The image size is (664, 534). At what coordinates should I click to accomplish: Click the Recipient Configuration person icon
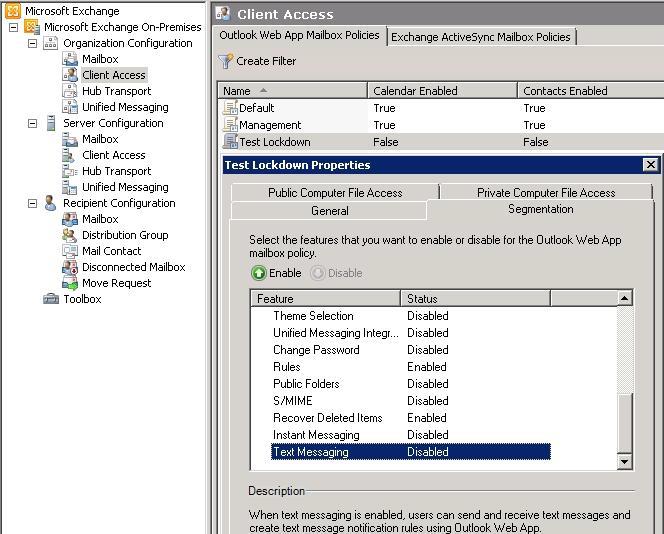(x=50, y=203)
